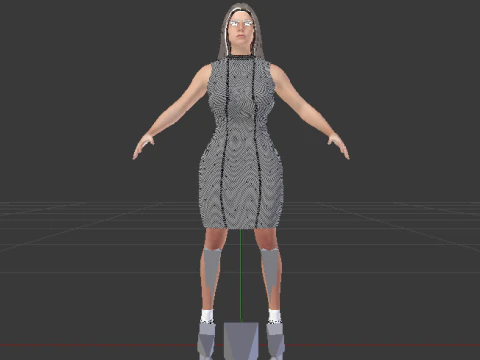Select the avatar's face
480x360 pixels.
pos(241,33)
